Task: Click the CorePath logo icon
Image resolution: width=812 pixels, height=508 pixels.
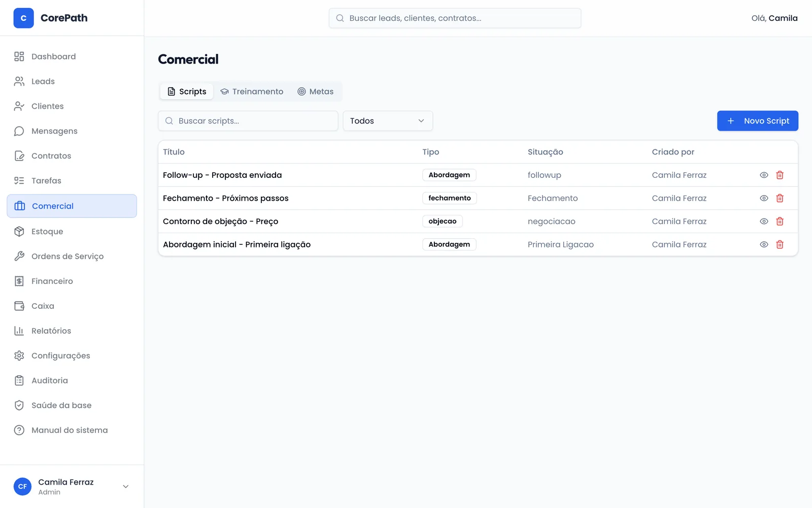Action: click(23, 18)
